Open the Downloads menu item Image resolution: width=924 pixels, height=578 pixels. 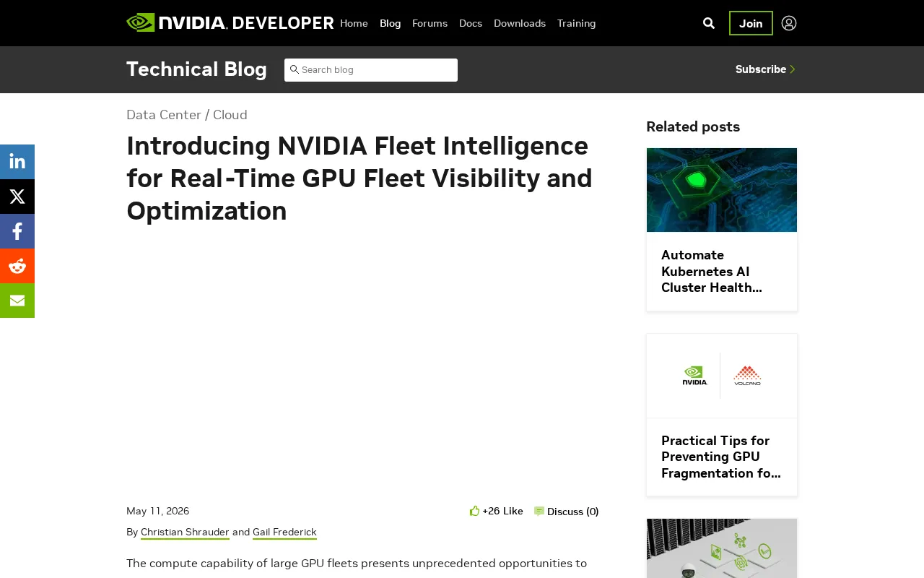[x=520, y=23]
